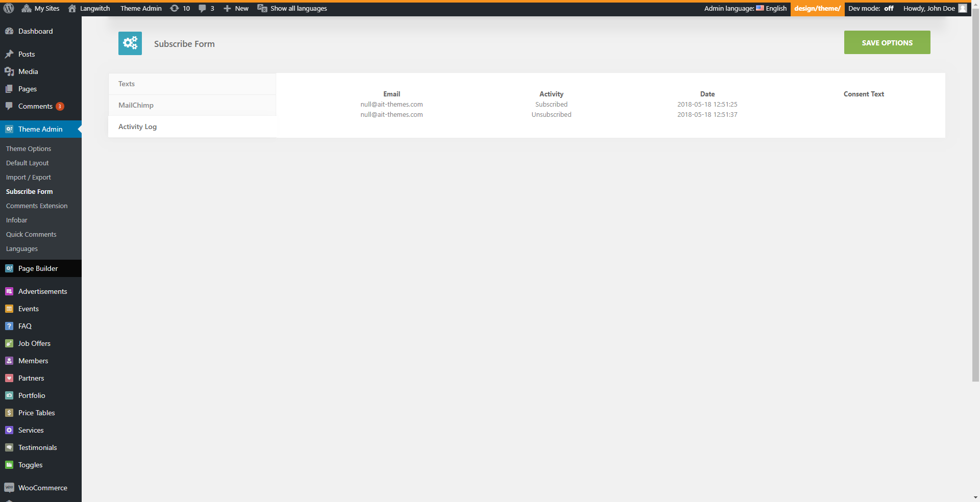
Task: Click the Pages document icon
Action: pos(9,89)
